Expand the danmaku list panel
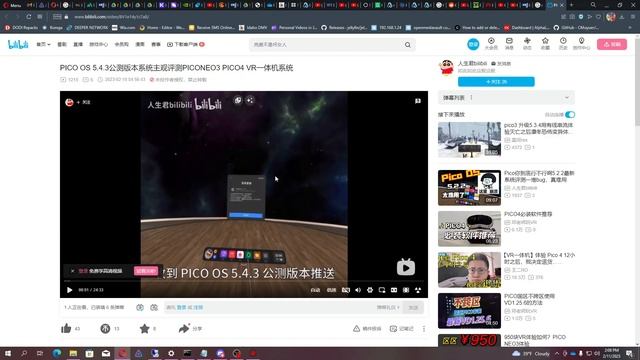This screenshot has width=640, height=360. click(506, 98)
